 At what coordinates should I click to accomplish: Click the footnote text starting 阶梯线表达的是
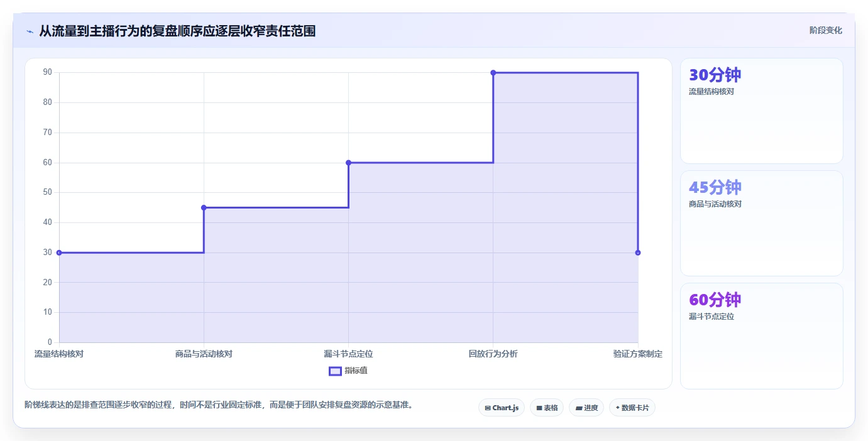coord(220,405)
